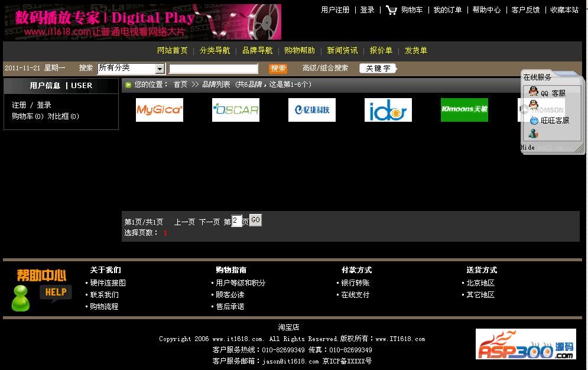
Task: Click the blue Wangwang face icon
Action: [x=534, y=121]
